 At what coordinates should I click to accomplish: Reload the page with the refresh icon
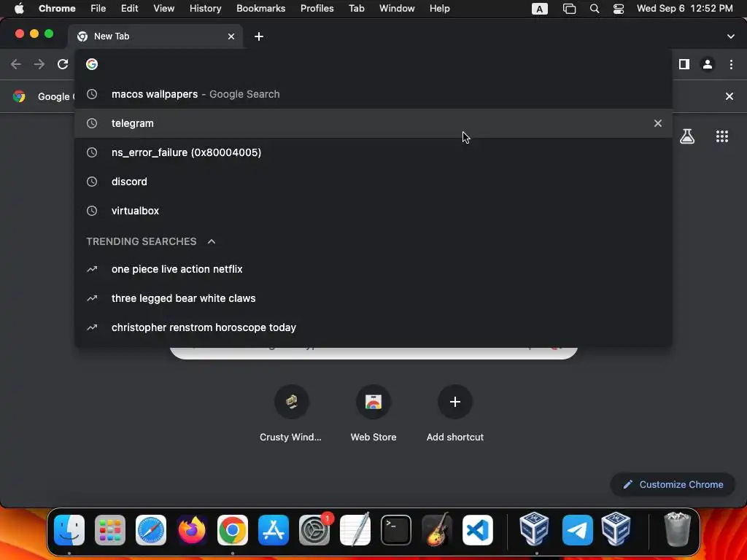(63, 64)
